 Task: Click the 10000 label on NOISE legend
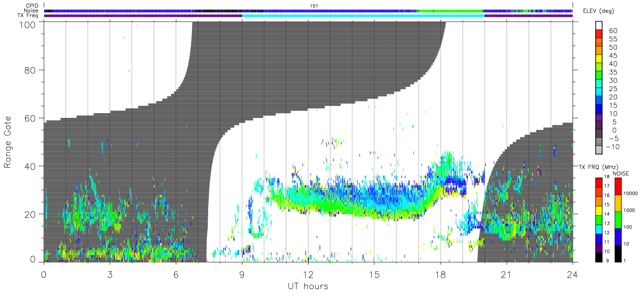click(x=630, y=193)
